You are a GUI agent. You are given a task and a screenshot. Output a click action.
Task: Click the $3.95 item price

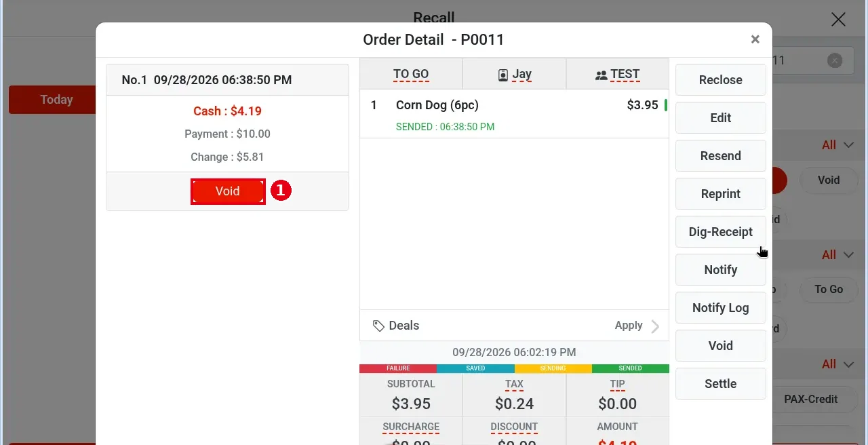click(x=642, y=105)
